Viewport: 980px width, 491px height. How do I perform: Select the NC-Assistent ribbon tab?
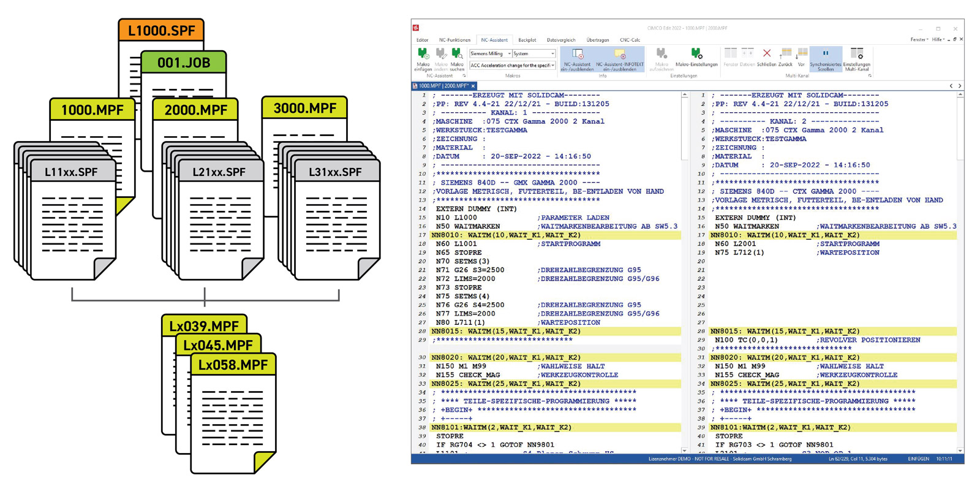point(494,40)
